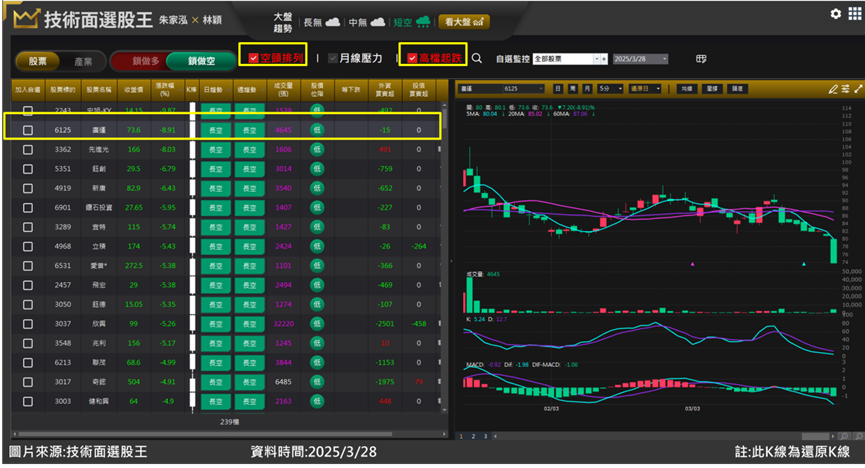Open the apps grid menu icon
This screenshot has height=468, width=865.
click(x=855, y=14)
